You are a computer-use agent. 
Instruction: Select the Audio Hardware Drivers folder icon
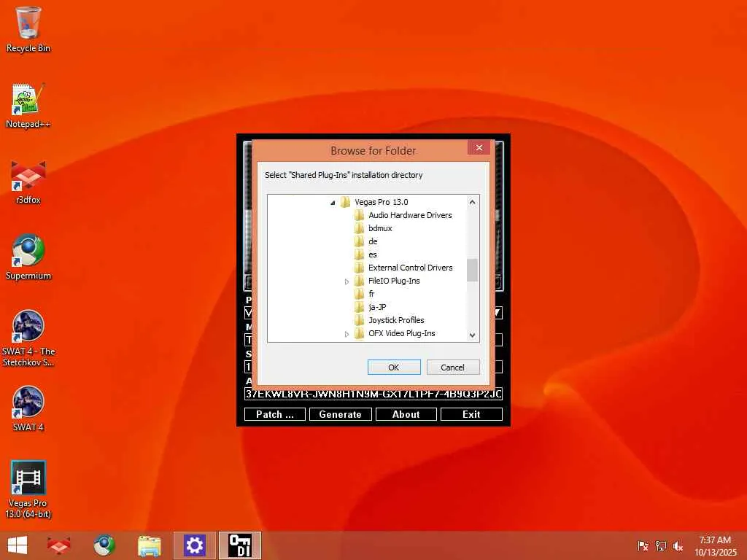click(x=359, y=215)
